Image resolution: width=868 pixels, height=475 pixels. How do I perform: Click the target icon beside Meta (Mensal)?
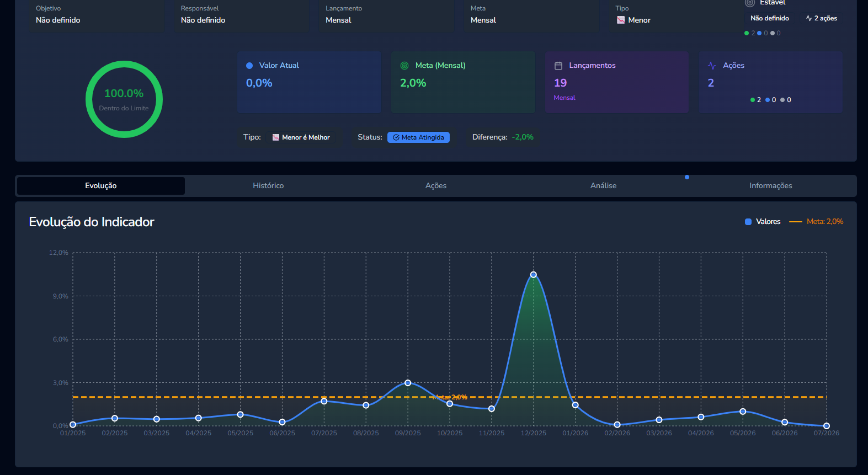[404, 65]
